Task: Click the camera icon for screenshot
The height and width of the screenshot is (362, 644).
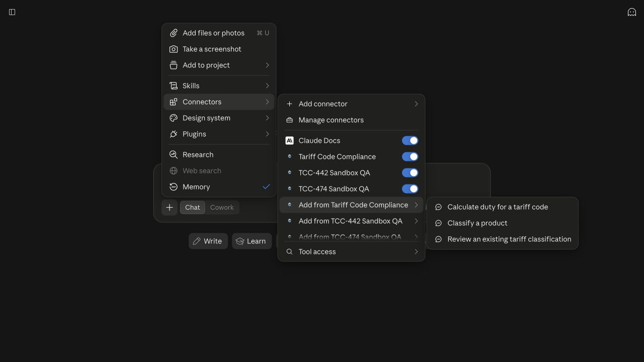Action: 174,49
